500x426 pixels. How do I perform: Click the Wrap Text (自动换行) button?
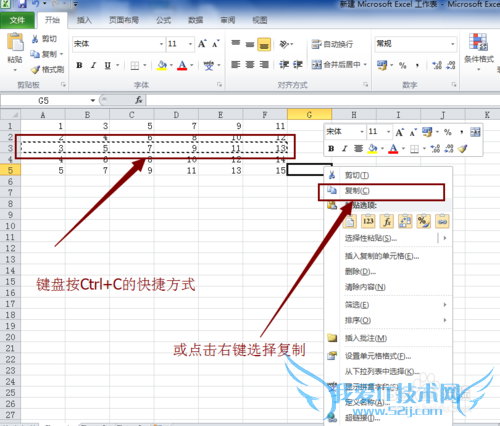[332, 44]
